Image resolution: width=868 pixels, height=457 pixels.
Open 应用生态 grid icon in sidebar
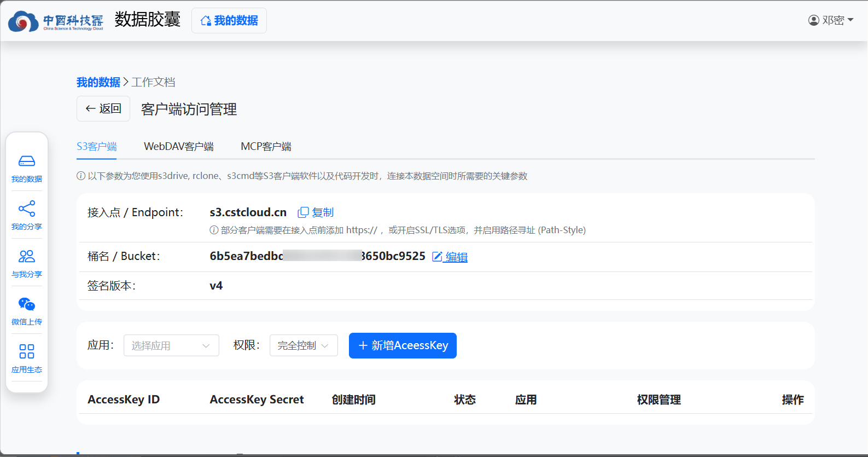point(26,351)
